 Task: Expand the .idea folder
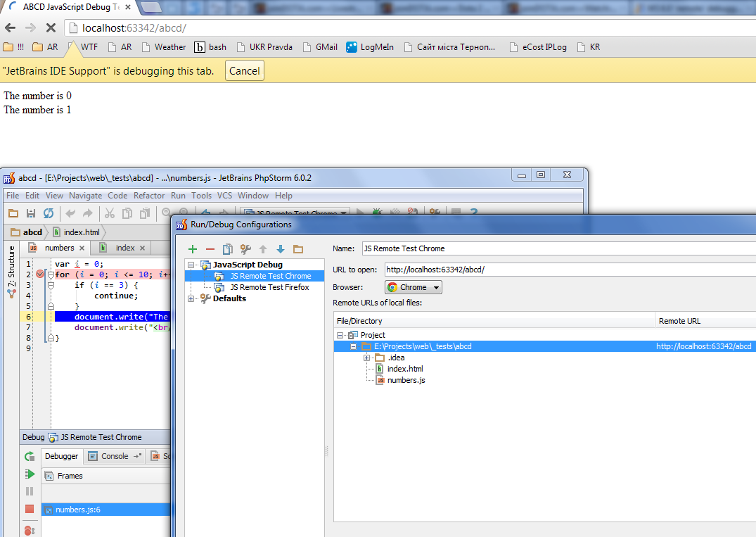[x=367, y=358]
